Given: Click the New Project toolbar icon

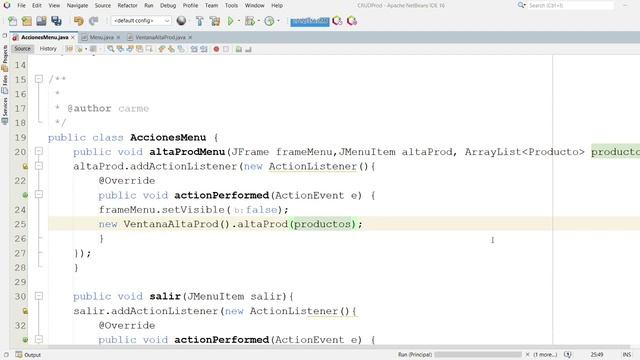Looking at the screenshot, I should (x=27, y=21).
